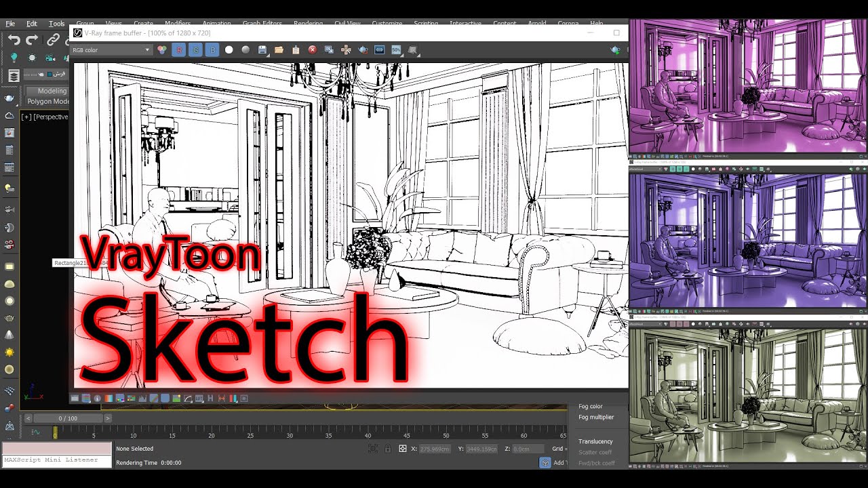Viewport: 868px width, 488px height.
Task: Go to next frame arrow on timeline
Action: (x=107, y=418)
